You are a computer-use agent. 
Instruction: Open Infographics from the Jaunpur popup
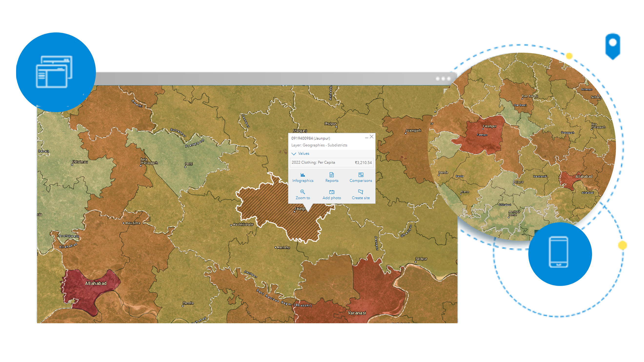coord(303,178)
